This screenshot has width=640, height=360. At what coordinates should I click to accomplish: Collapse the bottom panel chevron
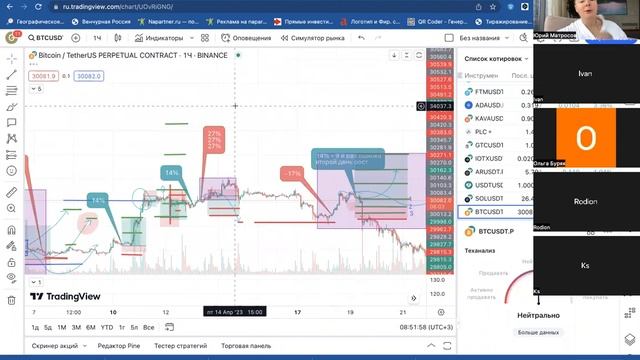click(x=431, y=346)
